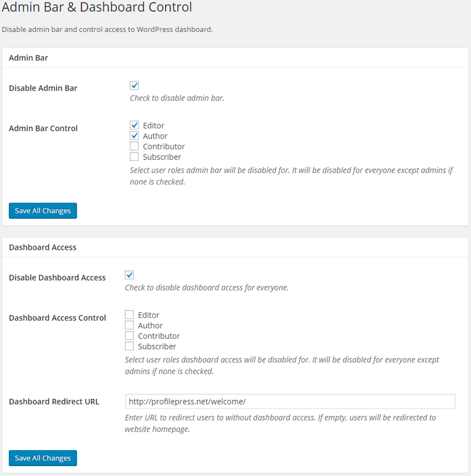This screenshot has height=476, width=471.
Task: Click the Disable Dashboard Access label
Action: tap(57, 277)
